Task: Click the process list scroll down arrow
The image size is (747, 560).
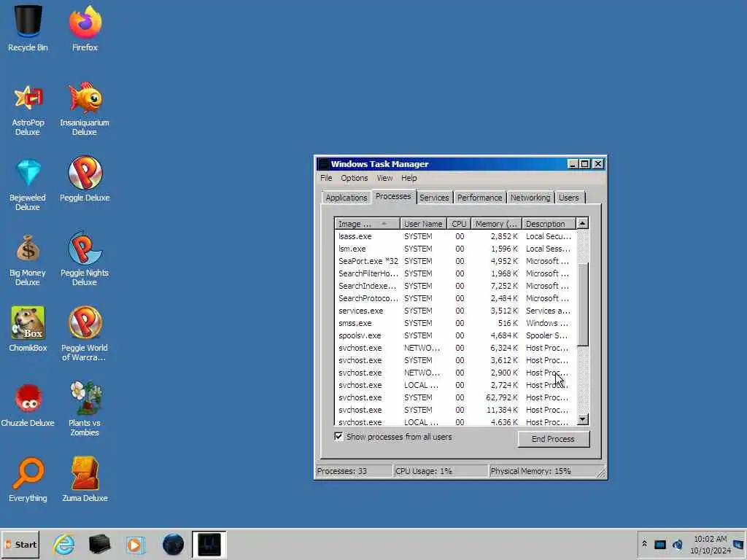Action: (582, 419)
